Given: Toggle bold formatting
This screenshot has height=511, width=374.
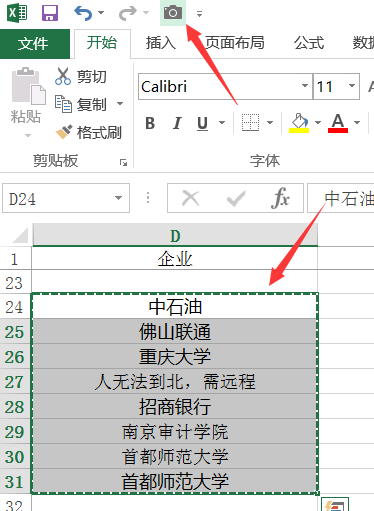Looking at the screenshot, I should click(x=150, y=123).
